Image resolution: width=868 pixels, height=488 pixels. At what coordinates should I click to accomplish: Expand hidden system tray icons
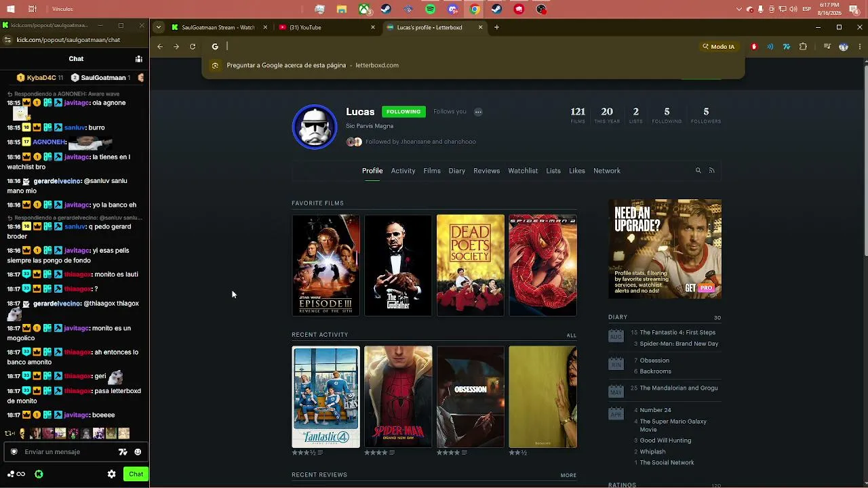pos(739,9)
